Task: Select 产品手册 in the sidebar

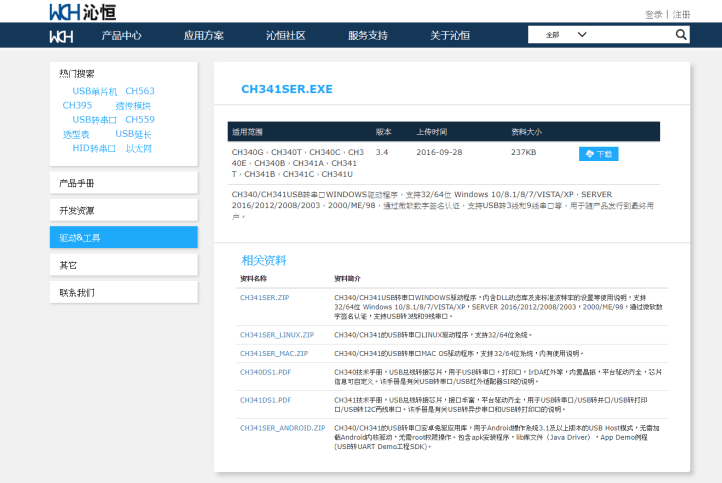Action: tap(123, 183)
